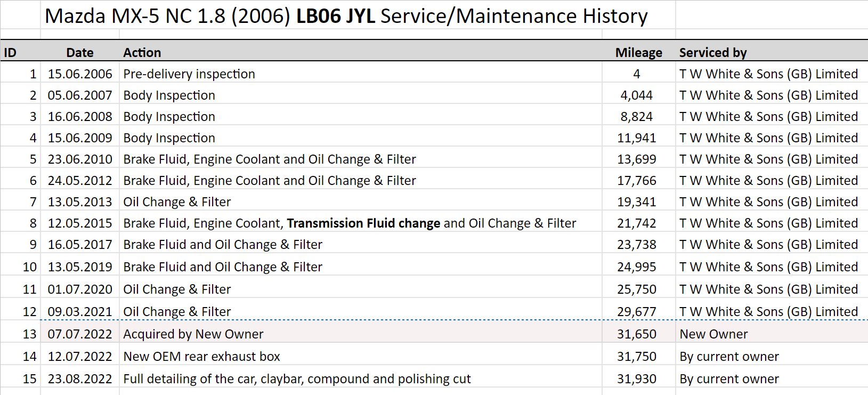Select date cell 13.05.2019
Screen dimensions: 868x395
click(80, 267)
